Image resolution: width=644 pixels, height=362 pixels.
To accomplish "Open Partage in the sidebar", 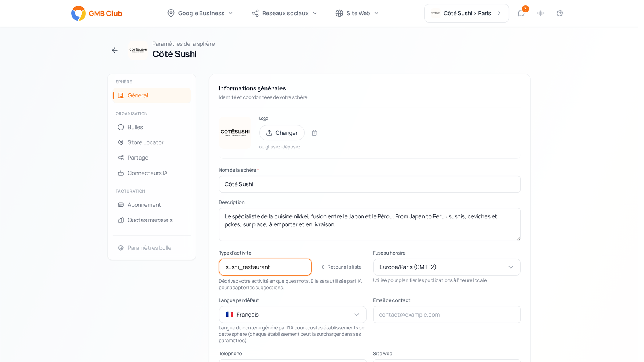I will tap(152, 158).
